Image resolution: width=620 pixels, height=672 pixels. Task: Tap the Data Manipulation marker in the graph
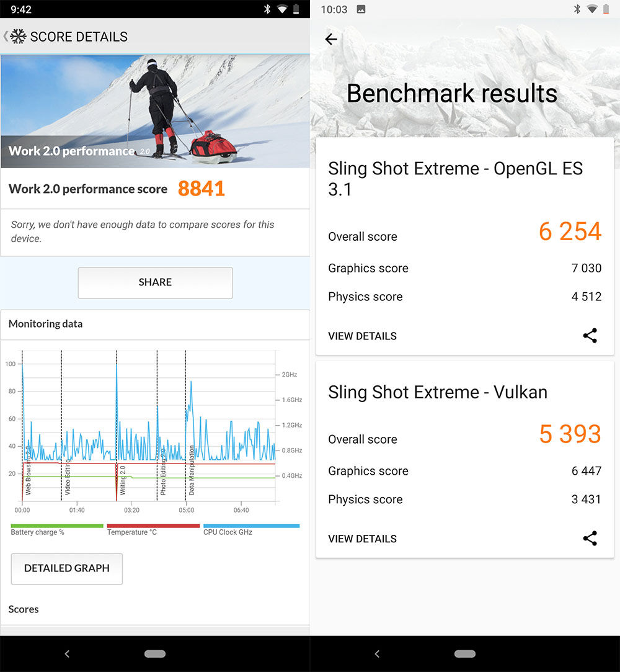192,470
